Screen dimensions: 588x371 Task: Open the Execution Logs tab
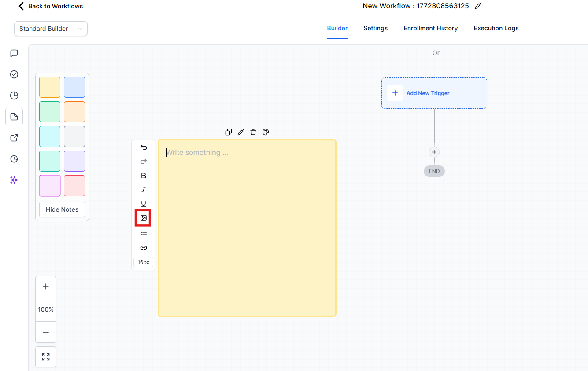496,28
